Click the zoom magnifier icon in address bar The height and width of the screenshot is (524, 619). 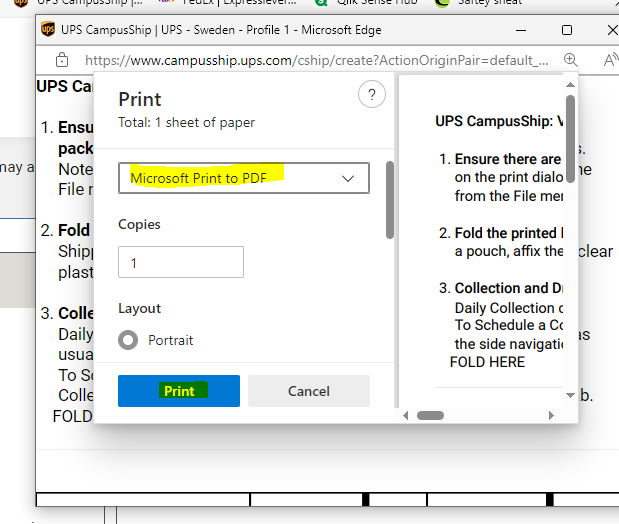(x=570, y=60)
